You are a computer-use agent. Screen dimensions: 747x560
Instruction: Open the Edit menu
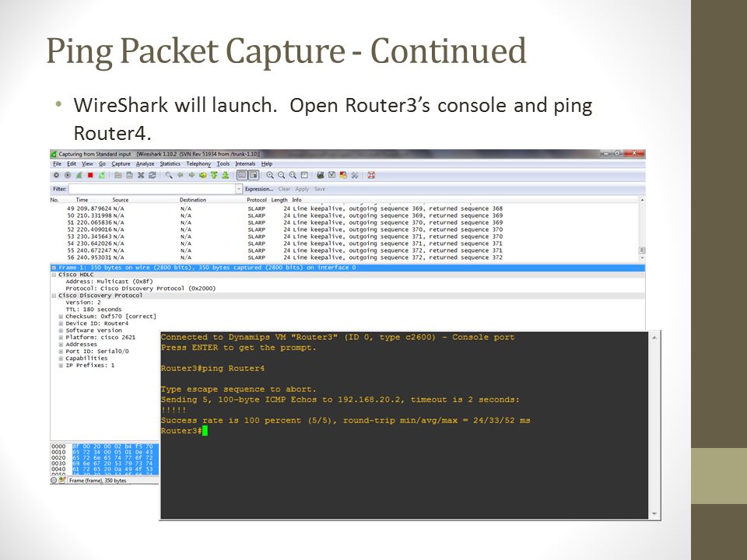(x=72, y=164)
